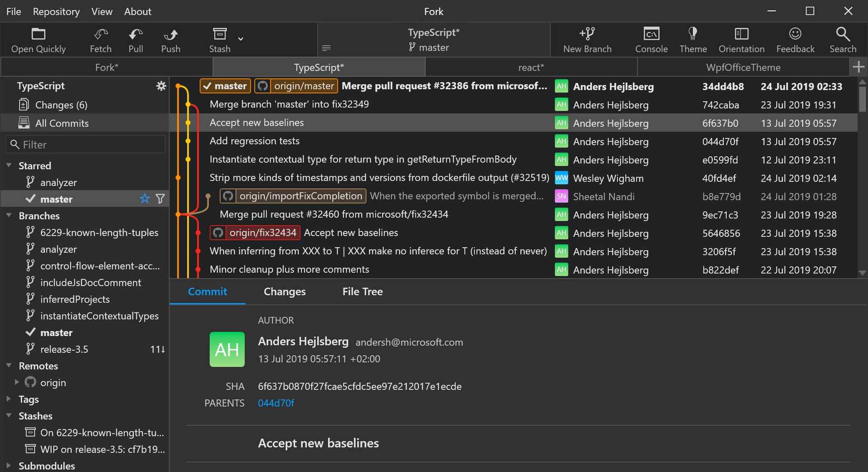The image size is (868, 472).
Task: Select the inferredProjects branch
Action: point(85,299)
